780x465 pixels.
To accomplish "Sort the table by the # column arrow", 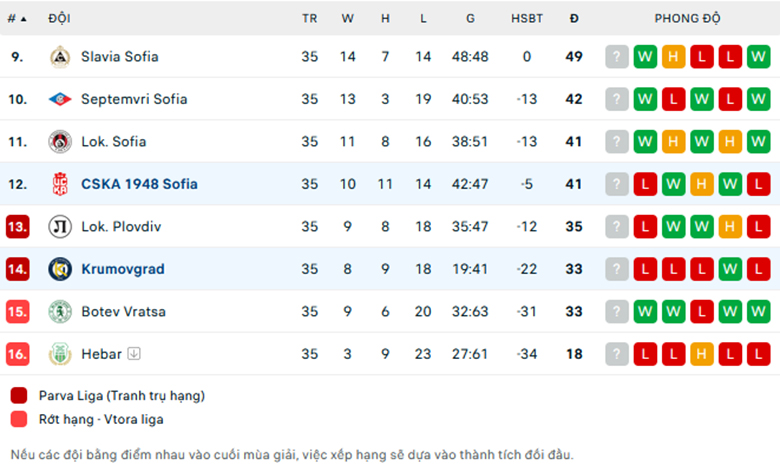I will click(x=23, y=19).
